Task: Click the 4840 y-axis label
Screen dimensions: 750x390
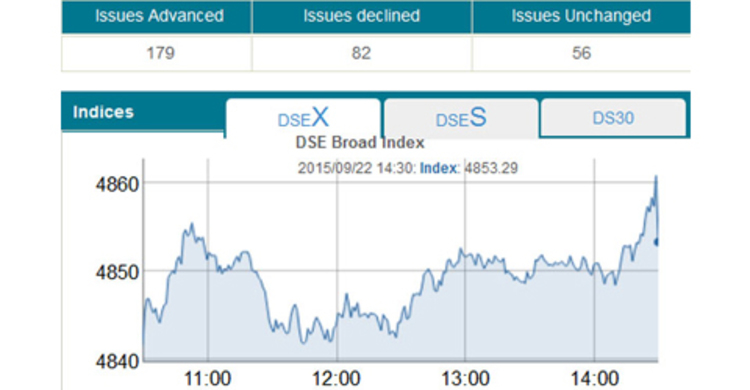Action: click(x=117, y=362)
